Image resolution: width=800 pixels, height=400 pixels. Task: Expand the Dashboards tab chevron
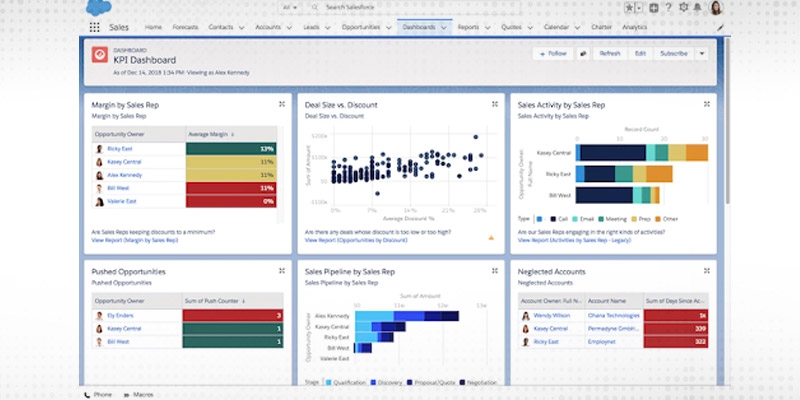pyautogui.click(x=443, y=28)
